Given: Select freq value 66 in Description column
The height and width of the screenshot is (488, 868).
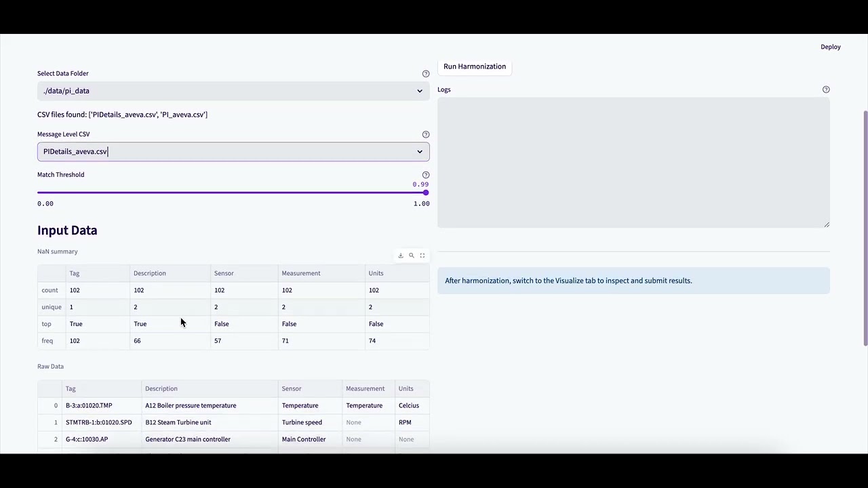Looking at the screenshot, I should click(170, 341).
